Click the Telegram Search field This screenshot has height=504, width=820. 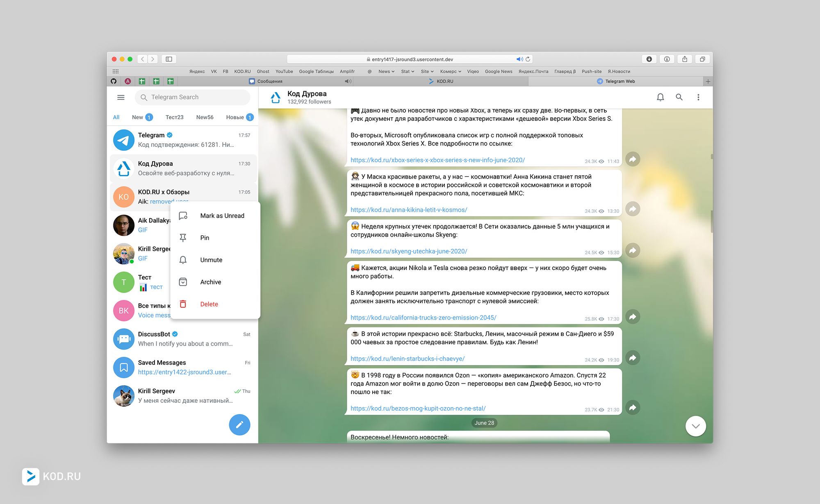pos(193,97)
